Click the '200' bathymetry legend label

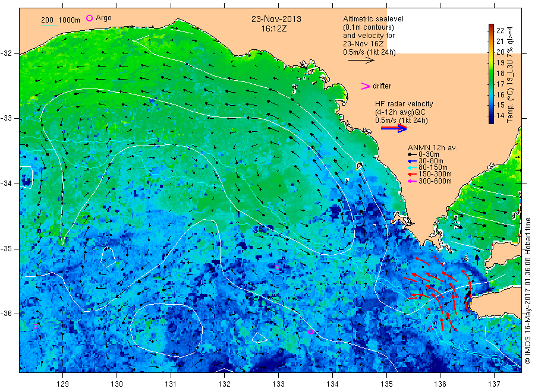pyautogui.click(x=47, y=20)
